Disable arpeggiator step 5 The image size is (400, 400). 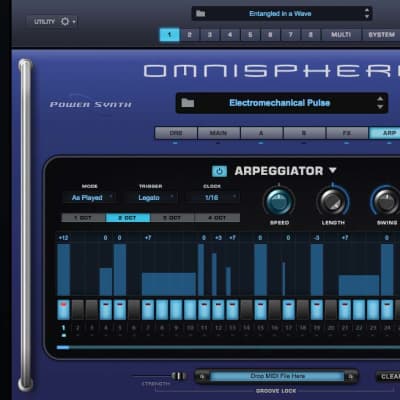point(120,310)
